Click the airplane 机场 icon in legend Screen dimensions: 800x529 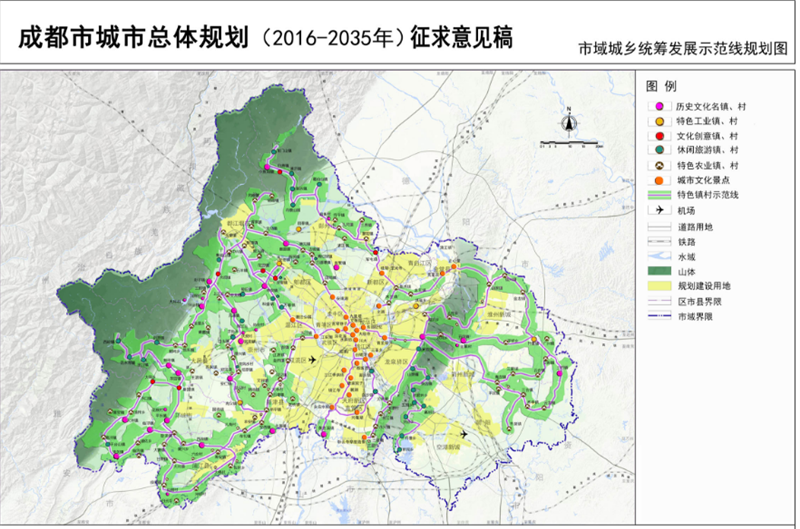pyautogui.click(x=658, y=212)
